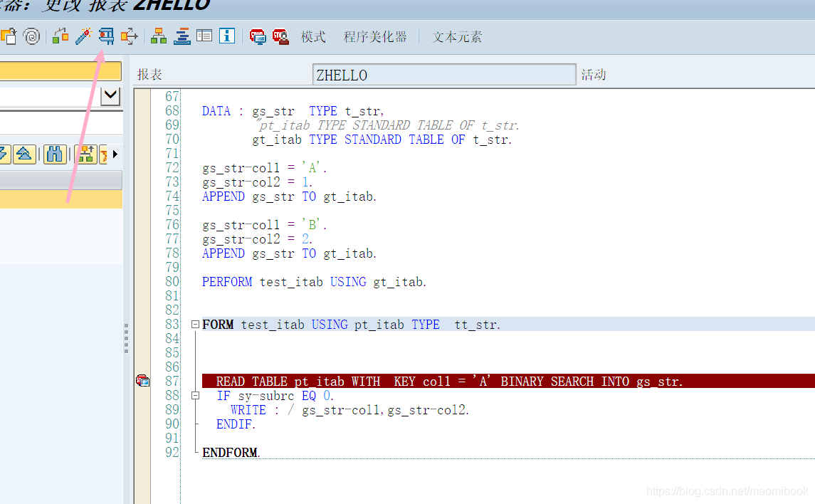Click the 'gt_itab TYPE STANDARD TABLE' line 70
This screenshot has height=504, width=815.
(x=382, y=140)
